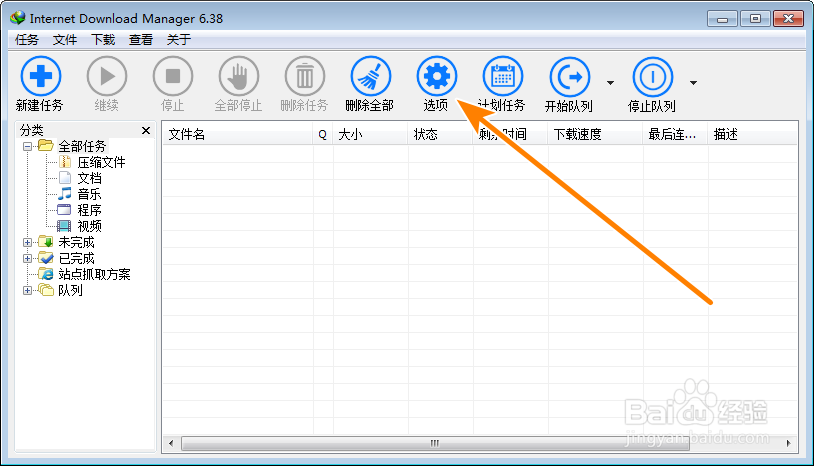
Task: Sort by 大小 column header
Action: [x=370, y=134]
